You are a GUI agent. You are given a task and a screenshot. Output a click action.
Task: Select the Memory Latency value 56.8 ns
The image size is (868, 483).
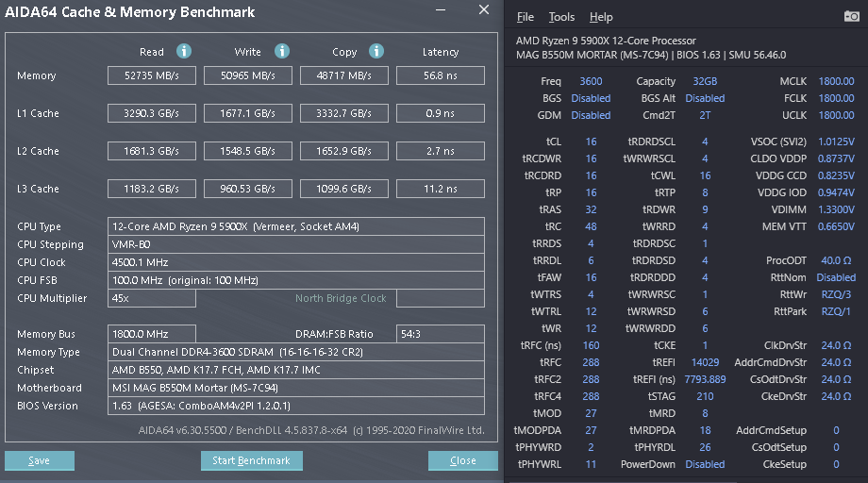pos(440,75)
